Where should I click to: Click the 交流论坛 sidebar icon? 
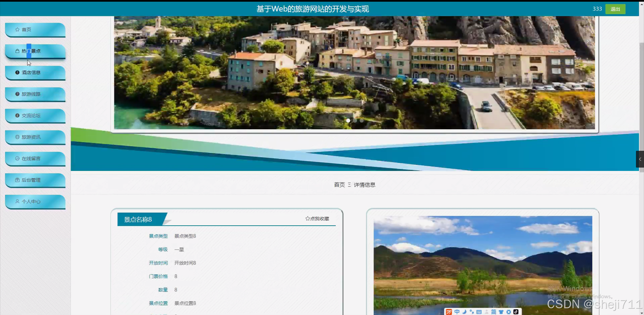click(17, 116)
